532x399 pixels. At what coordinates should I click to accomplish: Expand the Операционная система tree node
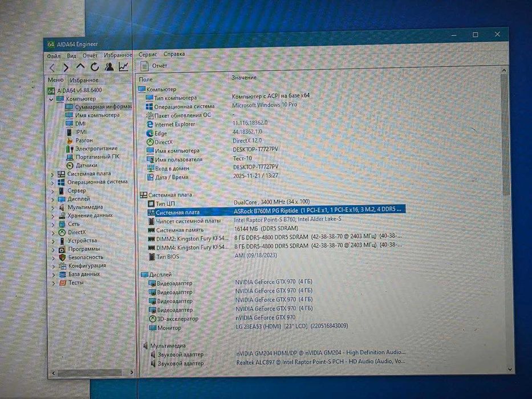tap(52, 183)
